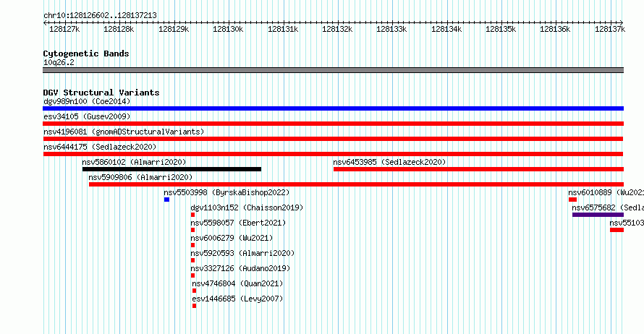Open dgv1103n152 (Chaisson2019) label

tap(247, 207)
